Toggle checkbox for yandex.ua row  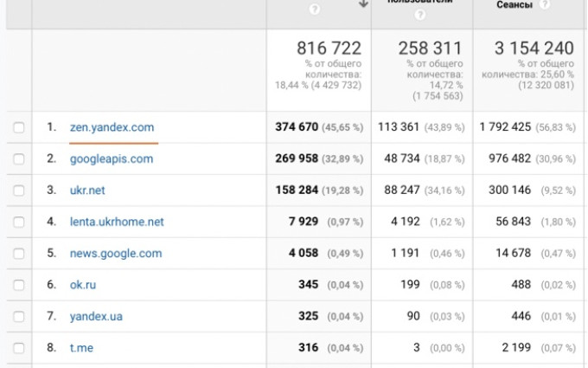tap(19, 317)
